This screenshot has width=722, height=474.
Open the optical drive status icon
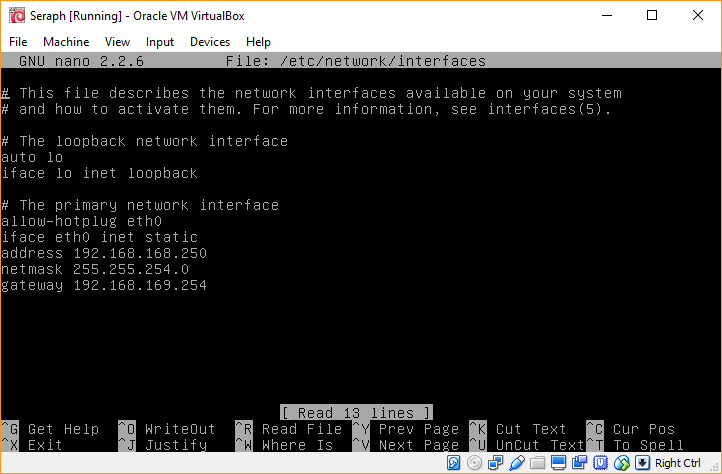(473, 463)
